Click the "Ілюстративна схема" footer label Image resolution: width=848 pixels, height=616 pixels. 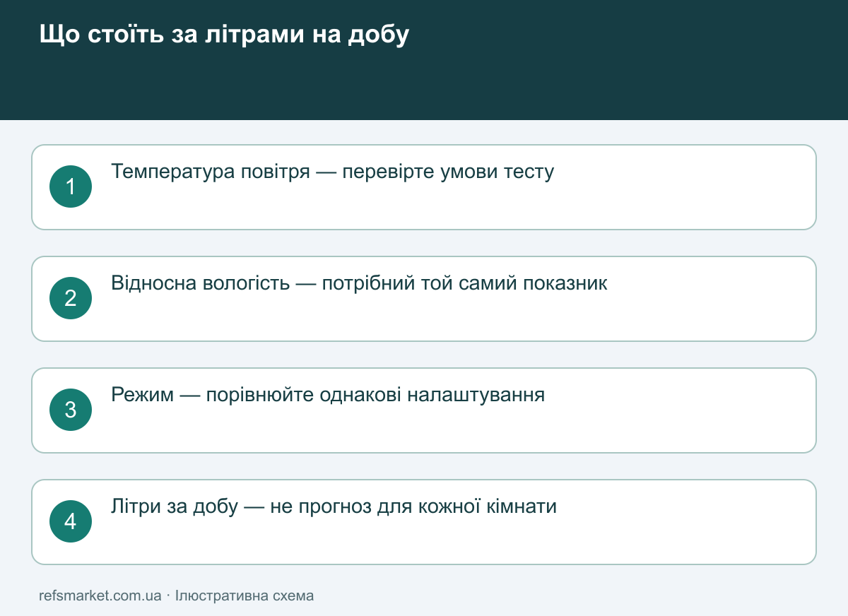tap(245, 596)
